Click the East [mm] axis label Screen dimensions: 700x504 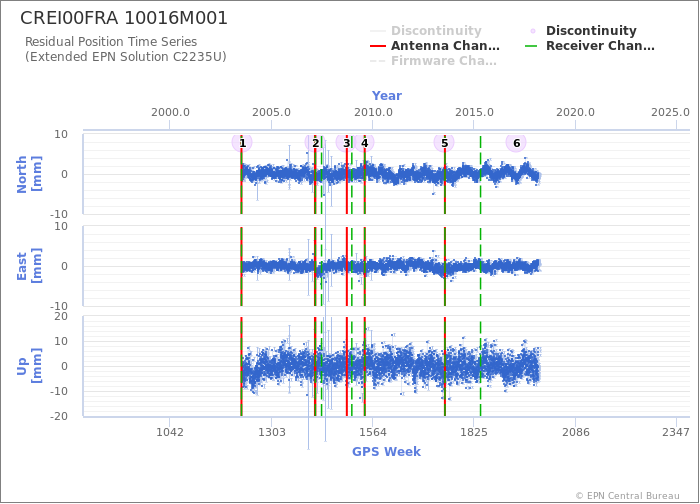(x=29, y=266)
